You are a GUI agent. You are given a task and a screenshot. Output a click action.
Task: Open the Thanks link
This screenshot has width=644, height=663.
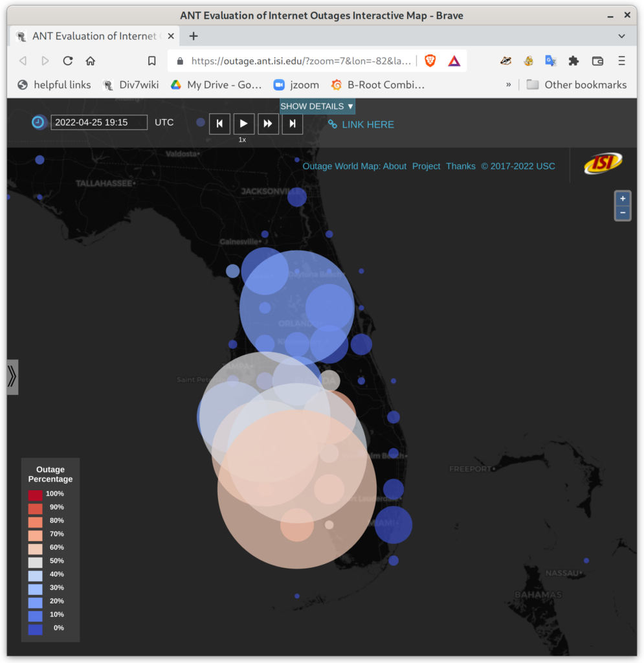coord(461,166)
